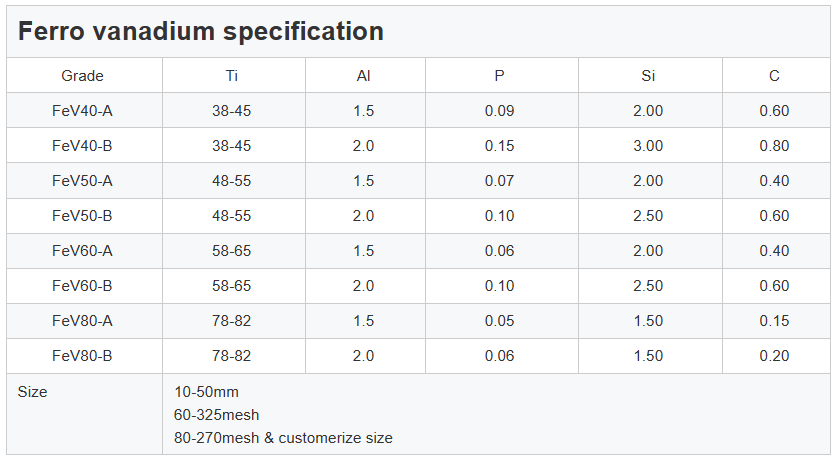Click the FeV60-B grade cell
The width and height of the screenshot is (837, 459).
pos(82,286)
